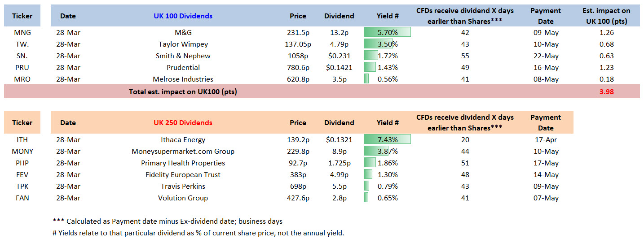Click the dividend value $0.1421
Image resolution: width=644 pixels, height=243 pixels.
point(339,67)
